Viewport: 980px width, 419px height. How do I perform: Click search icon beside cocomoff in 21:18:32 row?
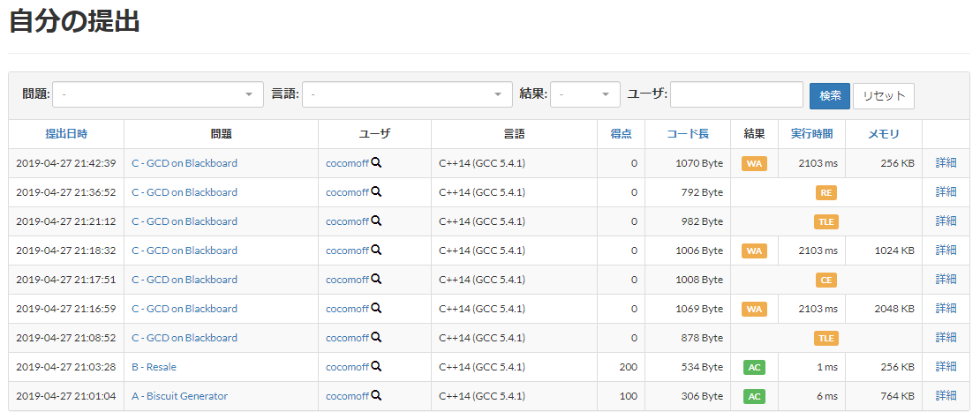point(376,251)
